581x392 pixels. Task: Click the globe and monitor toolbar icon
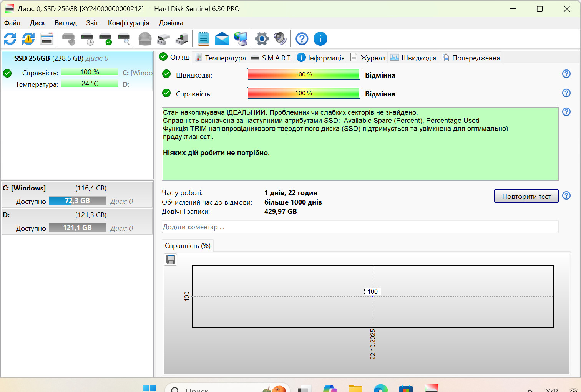[241, 39]
